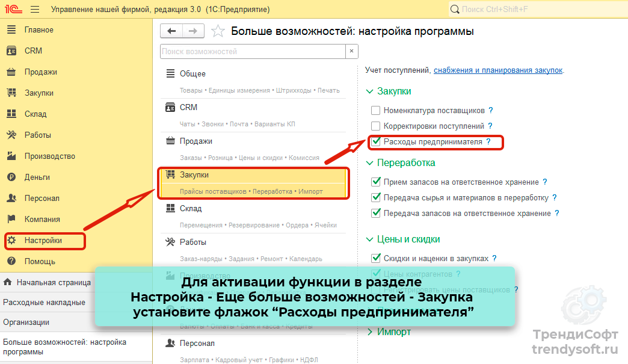Click the Цены и скидки group heading
This screenshot has width=628, height=364.
(x=408, y=239)
